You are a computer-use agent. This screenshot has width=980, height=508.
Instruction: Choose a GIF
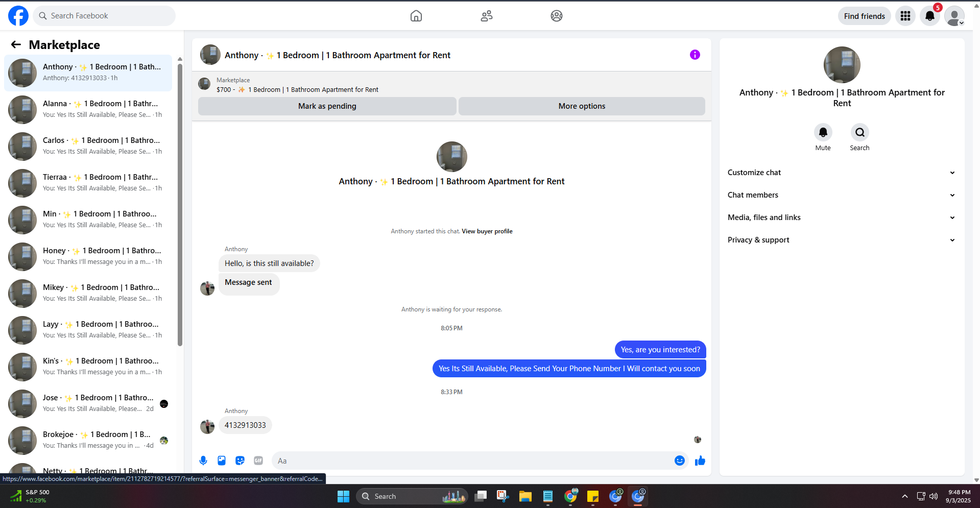pos(258,461)
